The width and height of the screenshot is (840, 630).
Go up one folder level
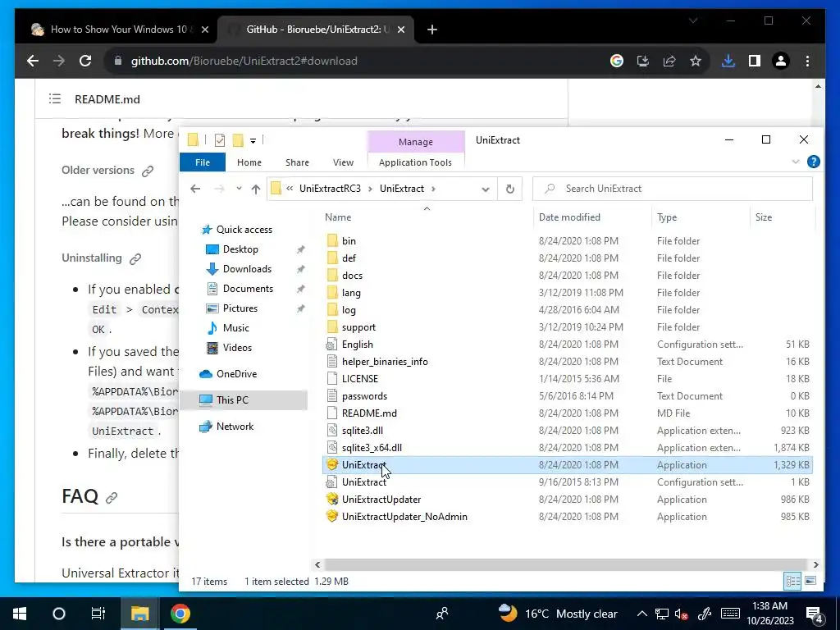(256, 189)
